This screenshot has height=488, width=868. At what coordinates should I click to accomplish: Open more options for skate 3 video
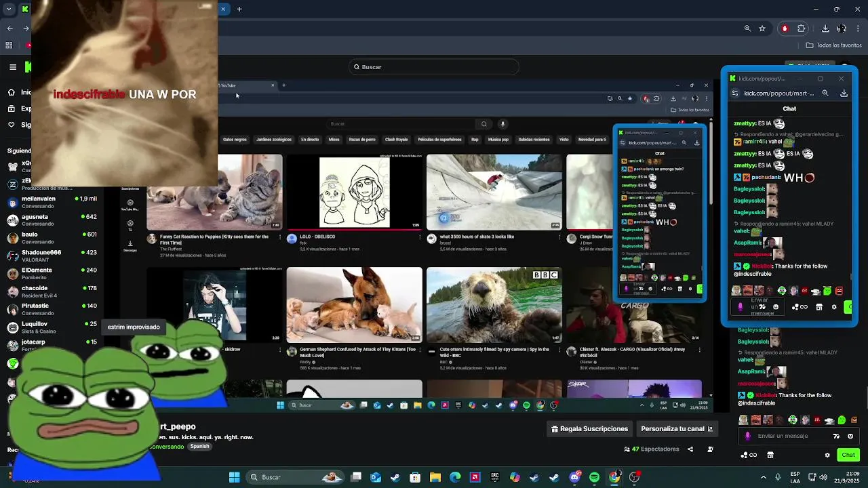(559, 238)
